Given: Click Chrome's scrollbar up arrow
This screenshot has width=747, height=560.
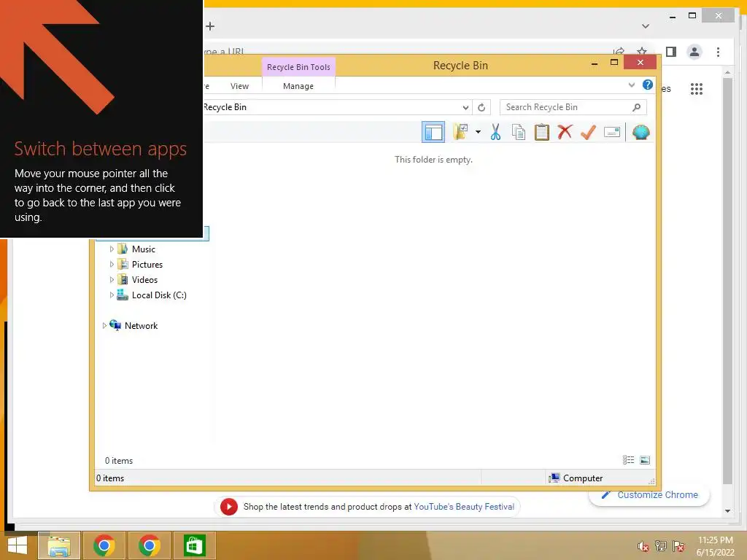Looking at the screenshot, I should pyautogui.click(x=727, y=72).
